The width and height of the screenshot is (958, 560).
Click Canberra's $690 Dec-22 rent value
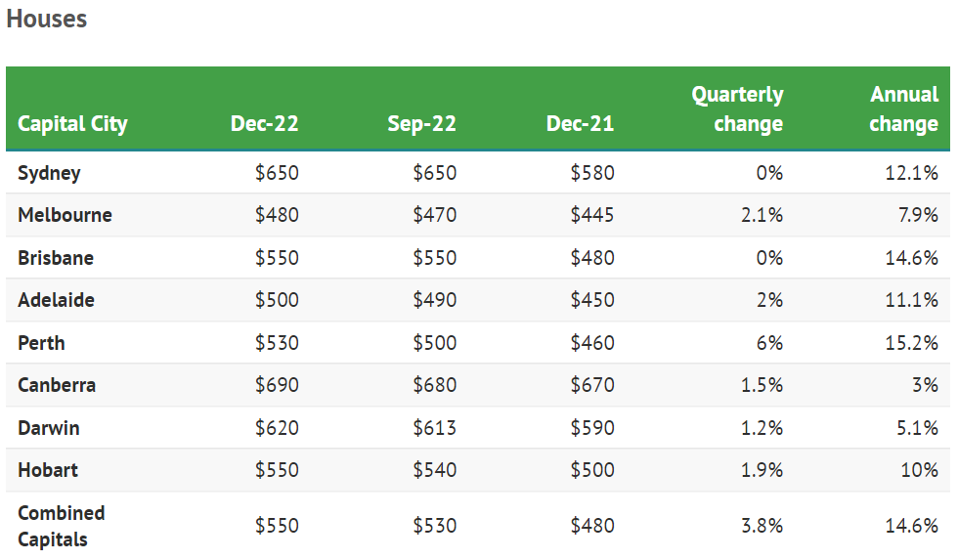(x=277, y=385)
